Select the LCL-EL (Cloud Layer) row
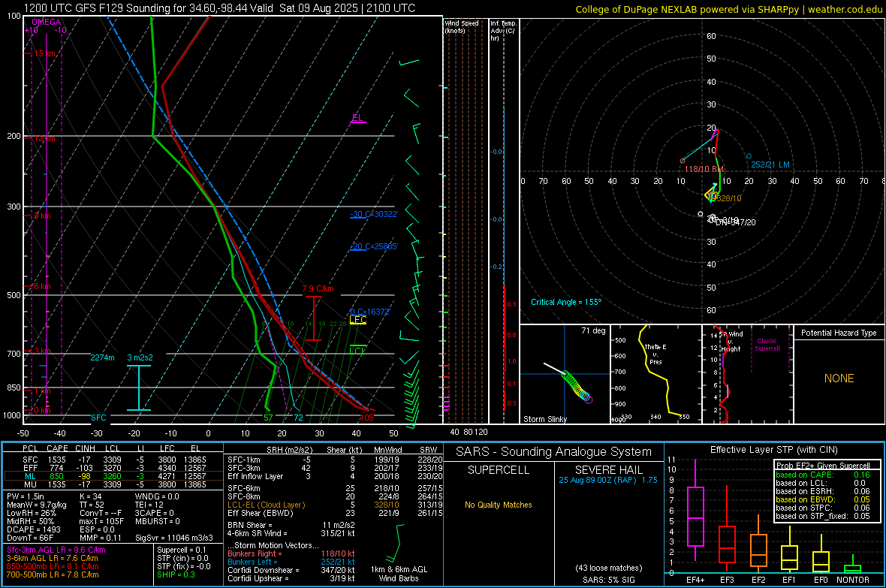This screenshot has height=588, width=886. 335,505
